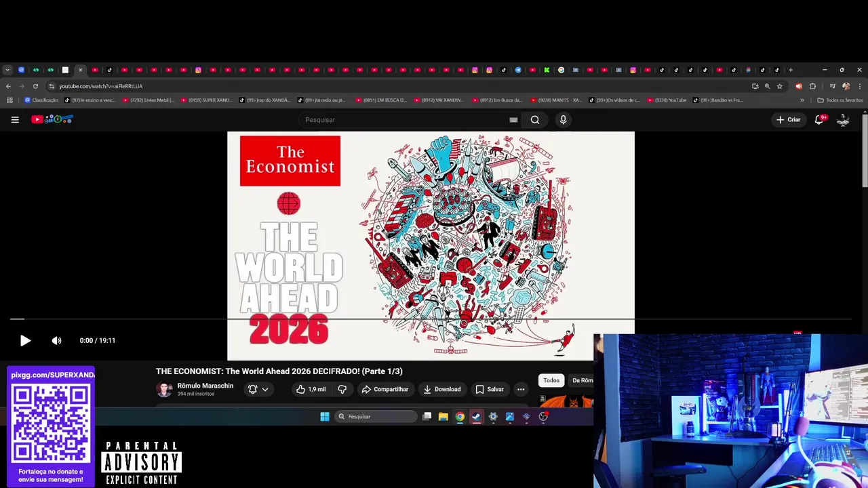Mute the video with the speaker icon

[56, 340]
